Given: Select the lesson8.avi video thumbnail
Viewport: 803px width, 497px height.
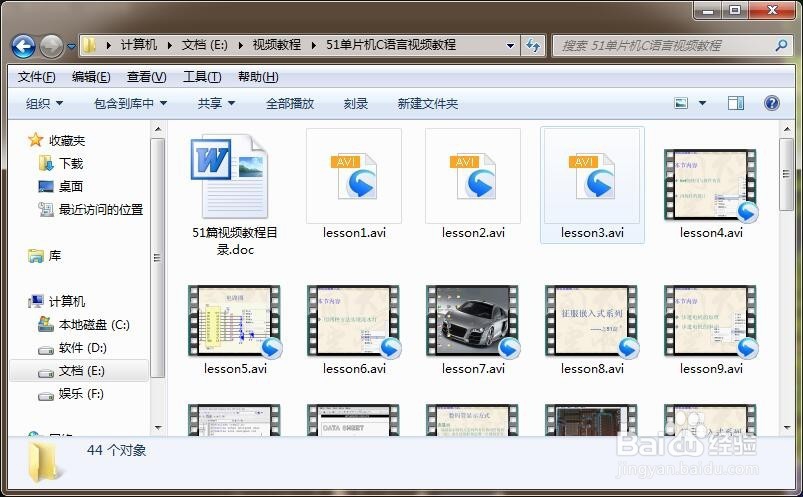Looking at the screenshot, I should [x=591, y=321].
